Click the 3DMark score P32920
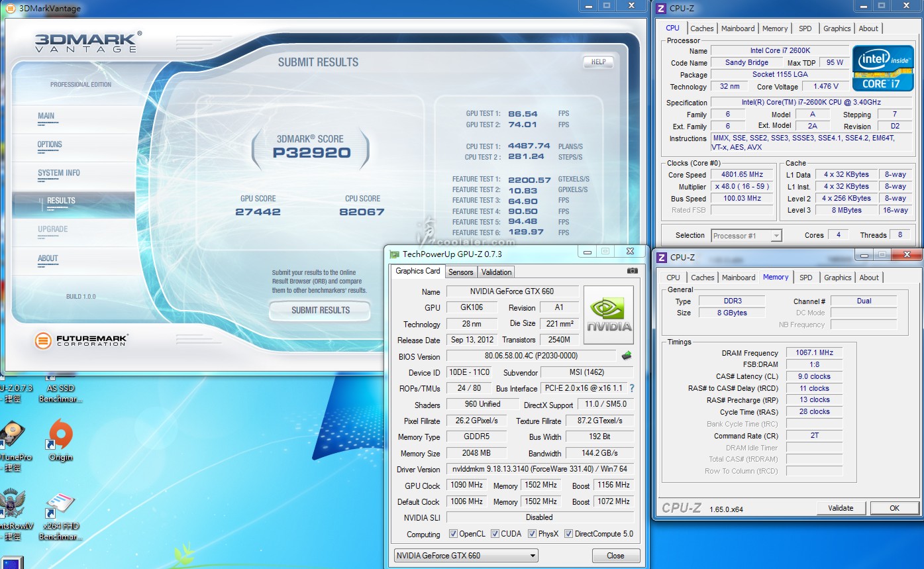The image size is (924, 569). pos(311,153)
